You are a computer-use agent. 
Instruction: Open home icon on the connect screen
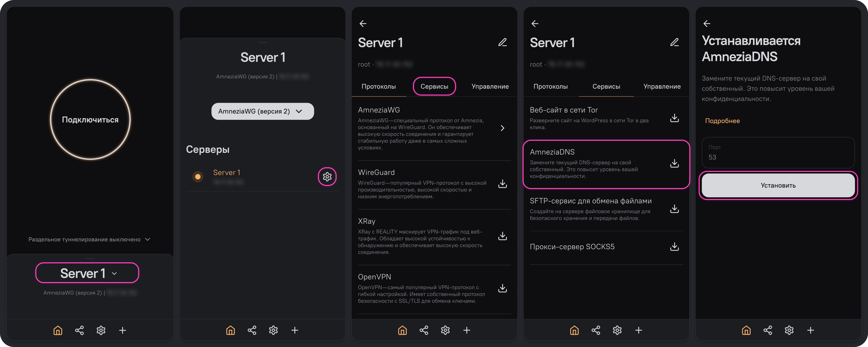coord(58,330)
